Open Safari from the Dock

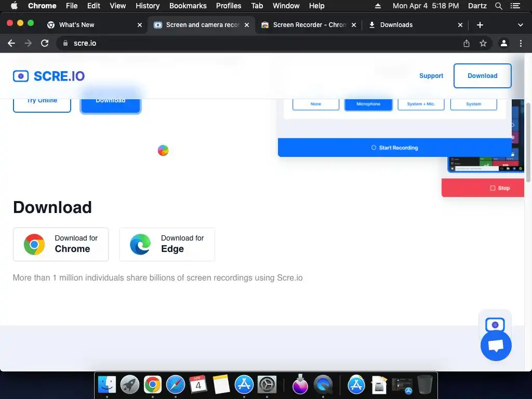(176, 385)
